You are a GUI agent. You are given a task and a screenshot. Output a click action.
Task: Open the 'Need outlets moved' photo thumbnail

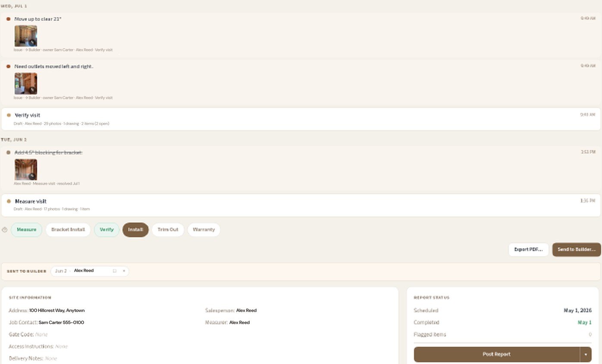click(x=26, y=83)
